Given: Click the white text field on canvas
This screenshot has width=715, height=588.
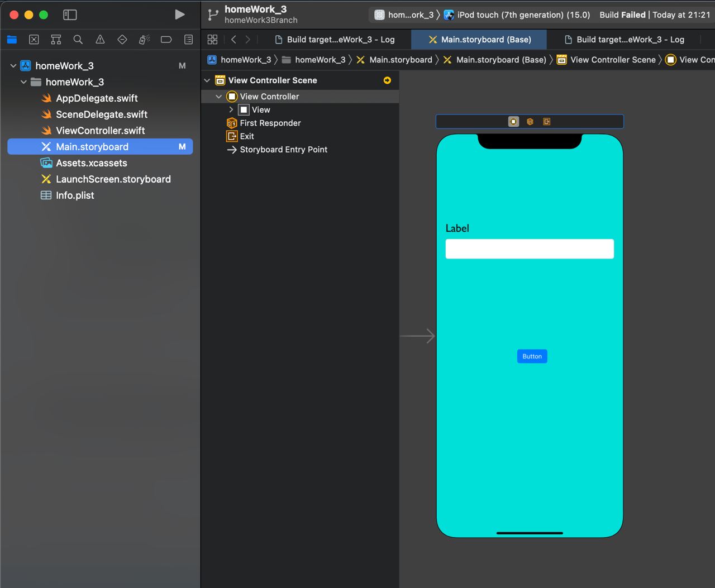Looking at the screenshot, I should pyautogui.click(x=530, y=249).
